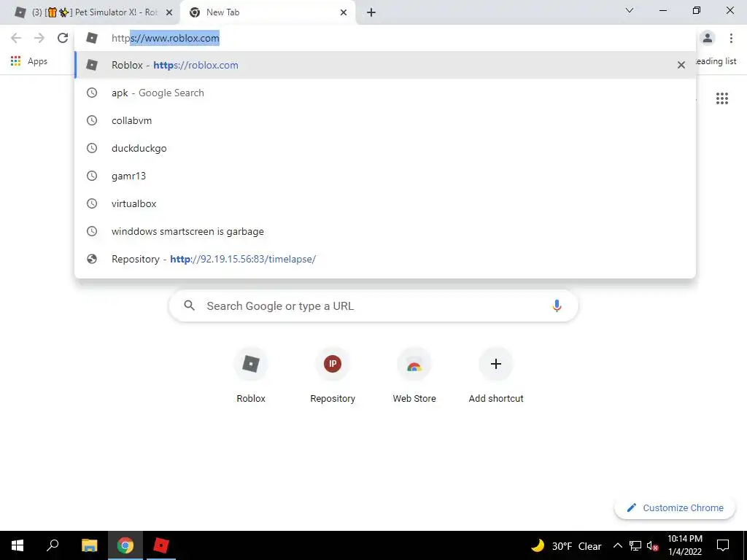Select the apk - Google Search suggestion
This screenshot has height=560, width=747.
pyautogui.click(x=385, y=93)
